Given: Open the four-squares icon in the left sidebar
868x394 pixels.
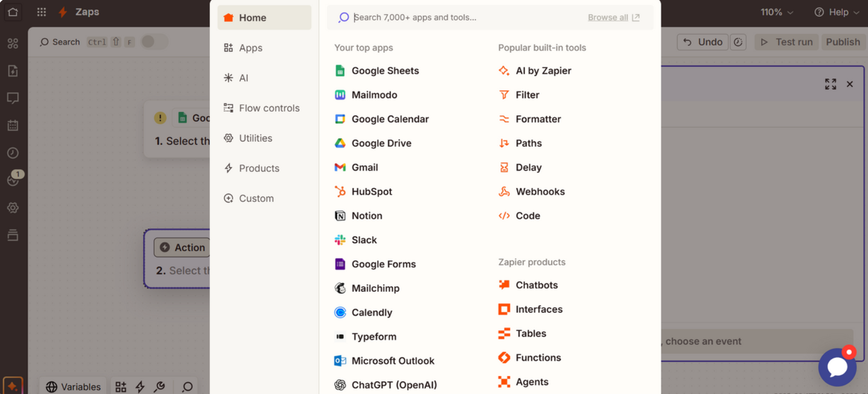Looking at the screenshot, I should click(x=13, y=44).
